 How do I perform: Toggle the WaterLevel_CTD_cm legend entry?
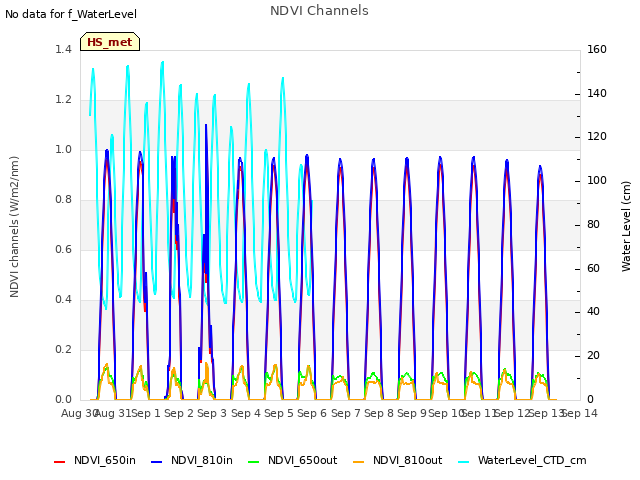(x=522, y=460)
